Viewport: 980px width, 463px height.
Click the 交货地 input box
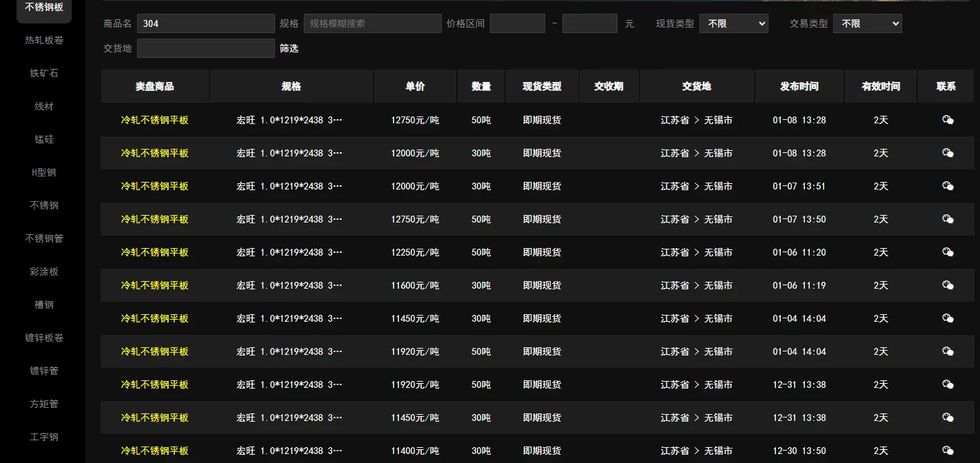205,48
